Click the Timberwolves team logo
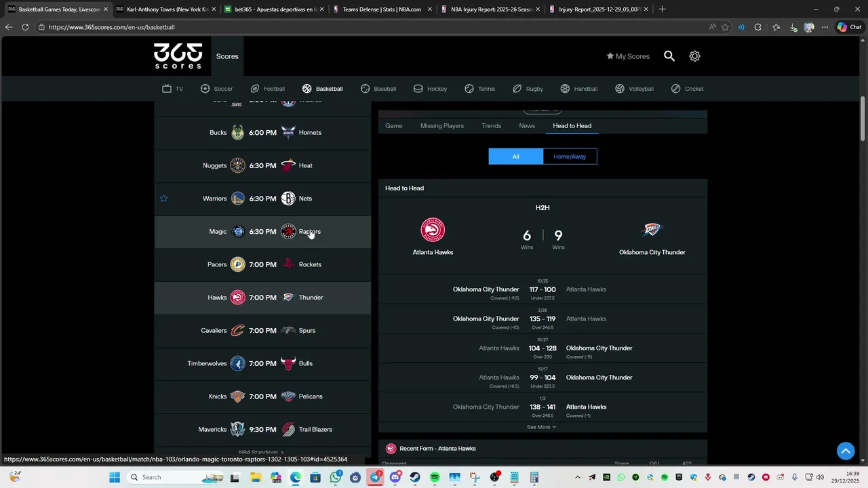The image size is (868, 488). 237,364
